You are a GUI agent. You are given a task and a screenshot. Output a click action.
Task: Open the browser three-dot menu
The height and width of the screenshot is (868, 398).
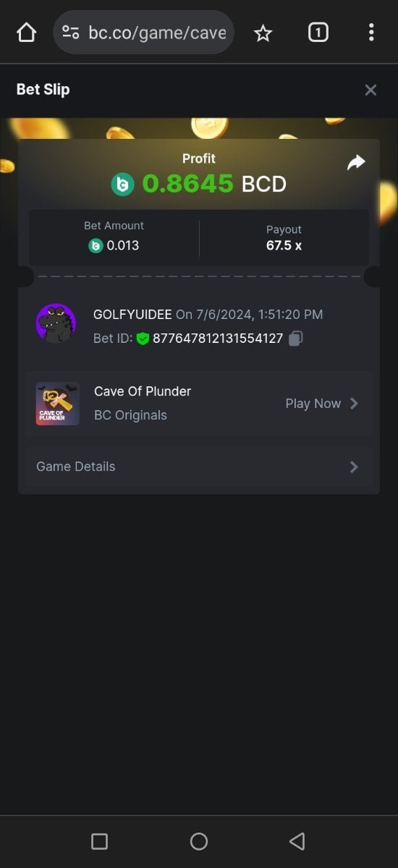click(x=371, y=32)
